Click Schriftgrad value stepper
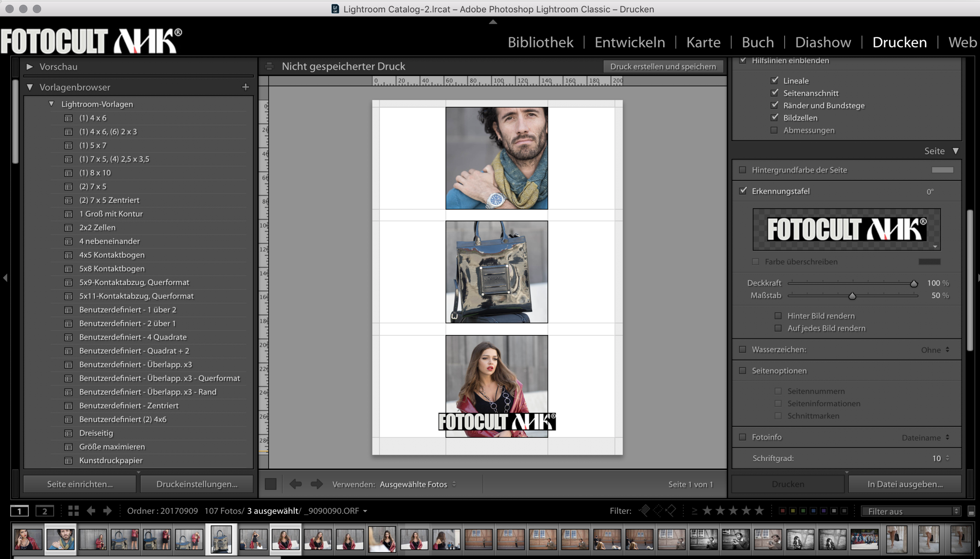The image size is (980, 559). pos(947,458)
